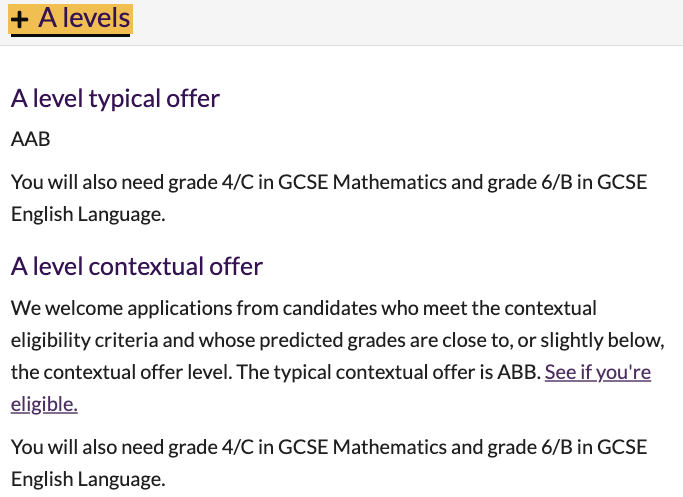Click the word eligible. on the wrapped link line

pos(44,404)
